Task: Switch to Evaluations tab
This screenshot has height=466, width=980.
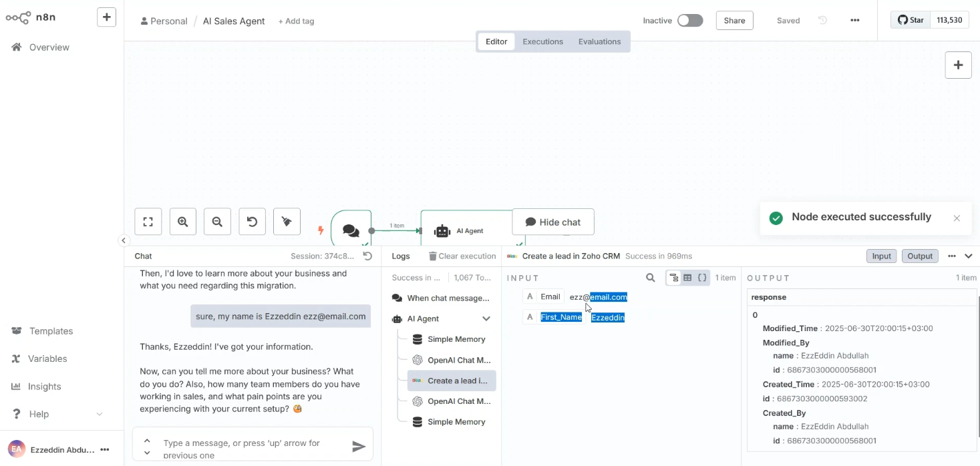Action: [x=599, y=41]
